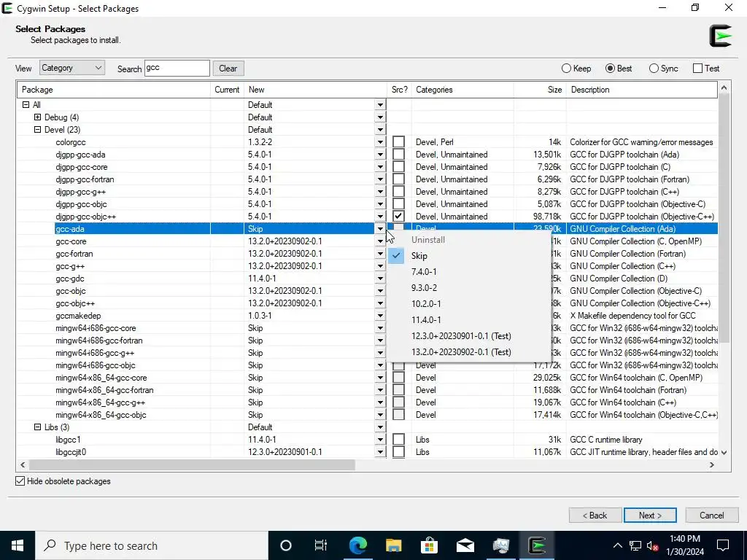Click the Cancel button

(x=712, y=516)
